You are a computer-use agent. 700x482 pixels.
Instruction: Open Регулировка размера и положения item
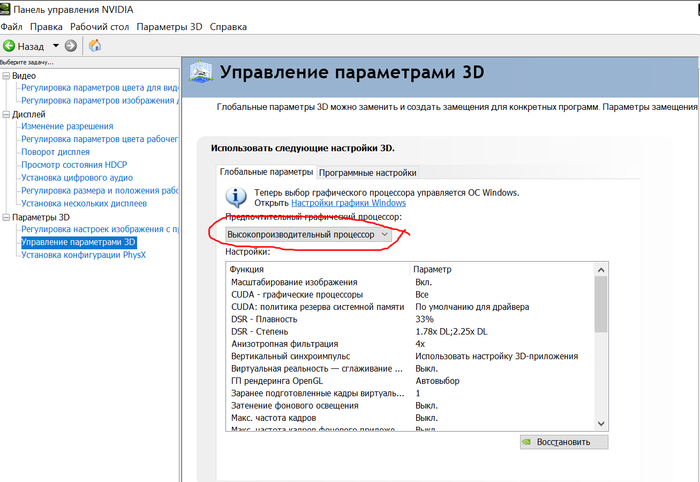(100, 191)
